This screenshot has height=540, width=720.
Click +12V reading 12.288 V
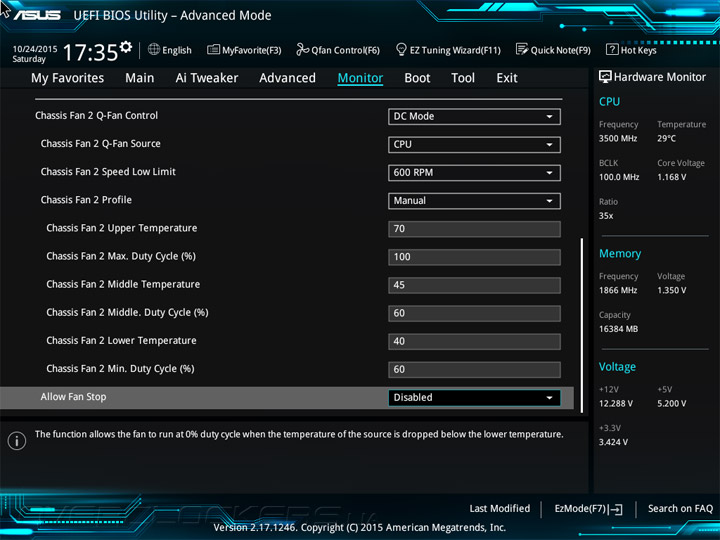616,404
